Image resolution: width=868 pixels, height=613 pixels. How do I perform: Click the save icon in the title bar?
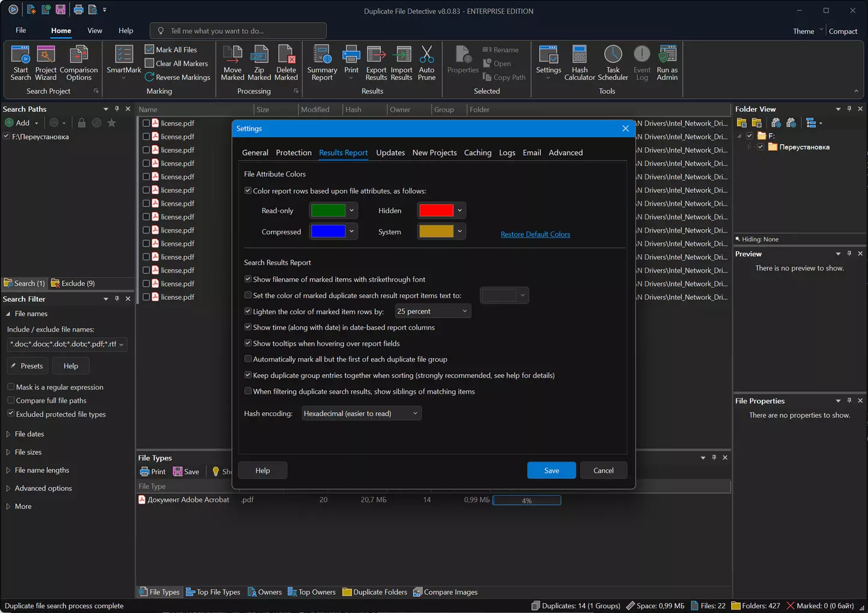[61, 10]
